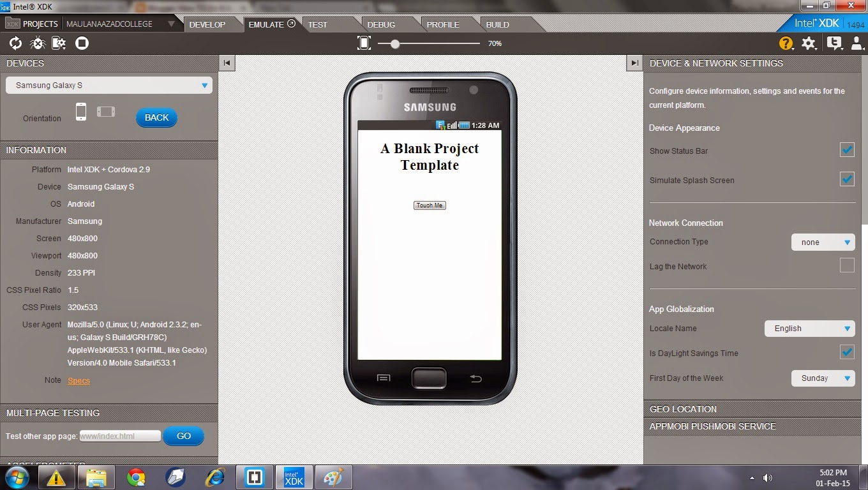Switch to the EMULATE tab
The image size is (868, 490).
point(271,24)
